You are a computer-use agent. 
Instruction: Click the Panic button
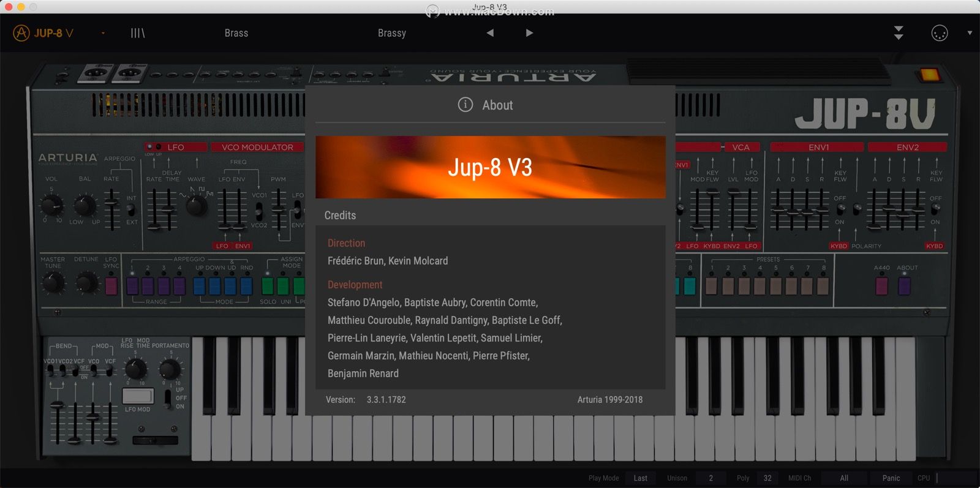click(x=891, y=478)
